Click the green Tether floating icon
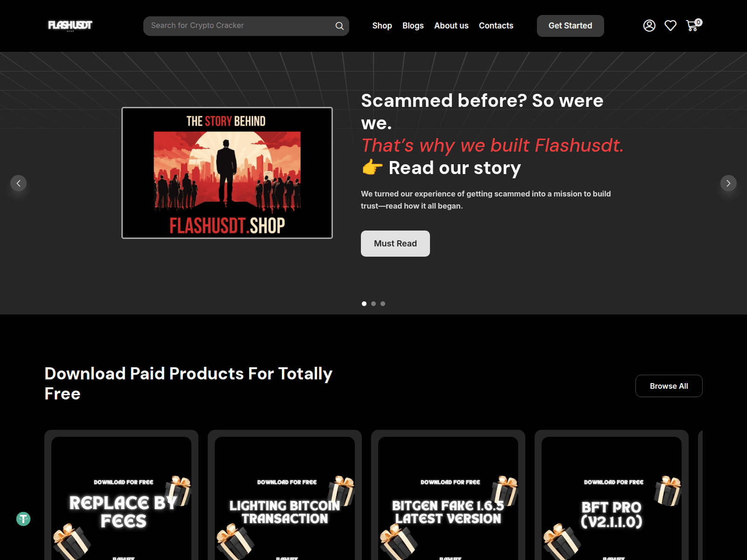 tap(23, 519)
